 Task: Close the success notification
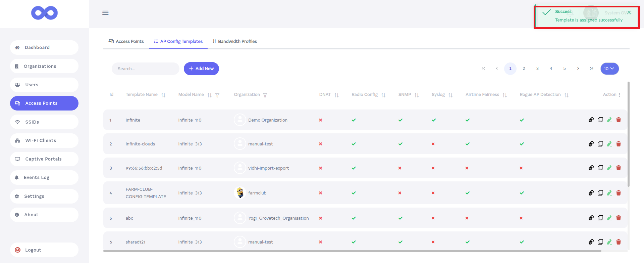tap(629, 12)
